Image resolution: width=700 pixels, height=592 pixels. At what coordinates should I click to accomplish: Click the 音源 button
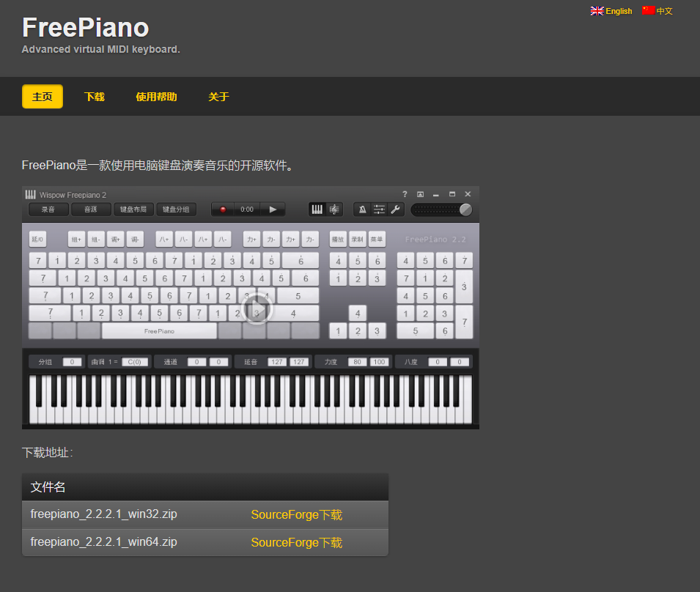pos(91,210)
